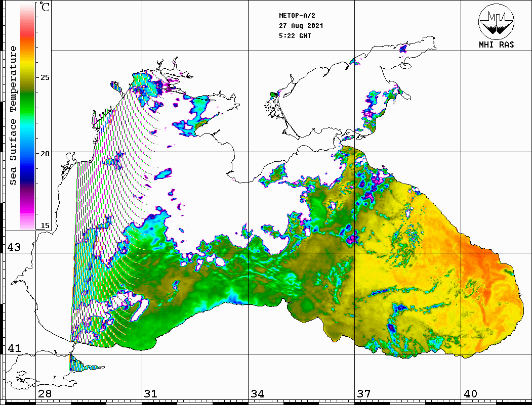Click the °C unit label
This screenshot has width=532, height=405.
[45, 7]
